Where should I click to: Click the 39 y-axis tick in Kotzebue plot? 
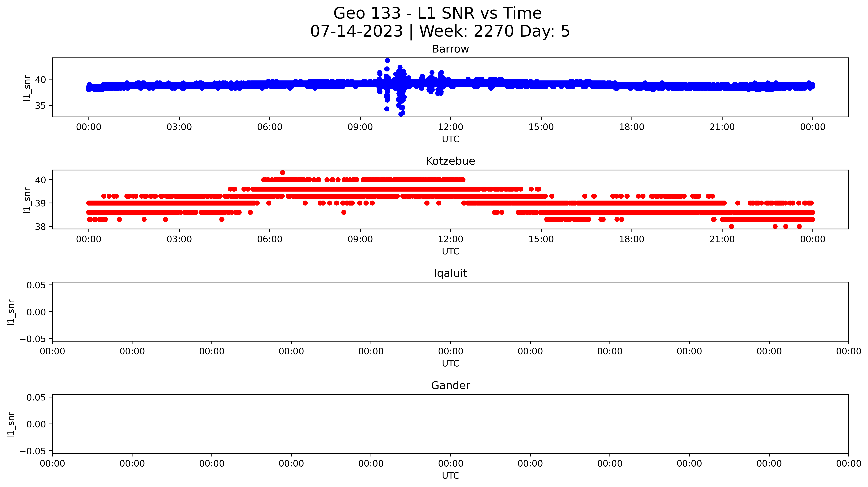pos(40,203)
